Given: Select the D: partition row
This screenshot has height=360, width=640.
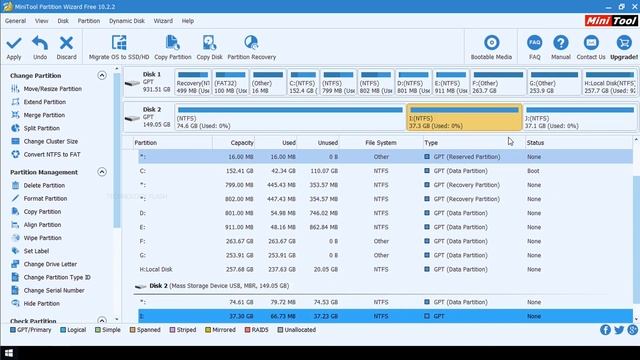Looking at the screenshot, I should pyautogui.click(x=385, y=213).
